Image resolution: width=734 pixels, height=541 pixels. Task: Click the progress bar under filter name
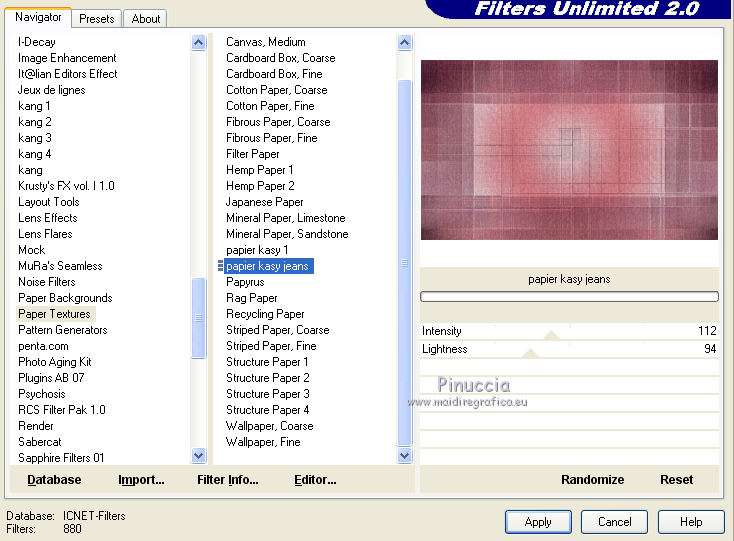coord(569,297)
